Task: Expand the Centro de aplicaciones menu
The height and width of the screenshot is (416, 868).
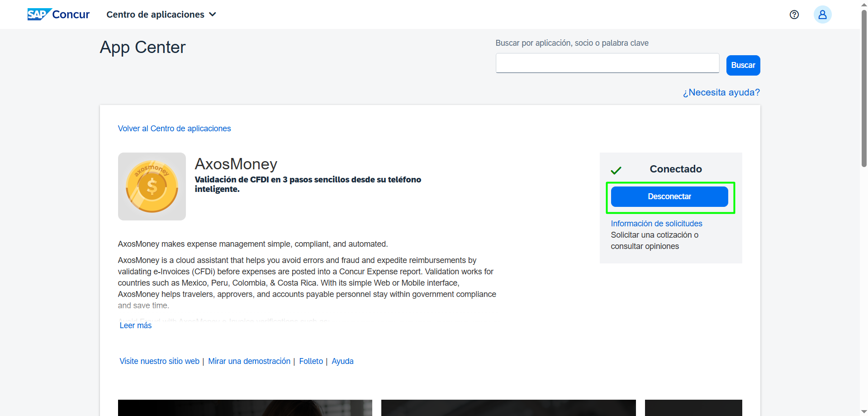Action: coord(156,14)
